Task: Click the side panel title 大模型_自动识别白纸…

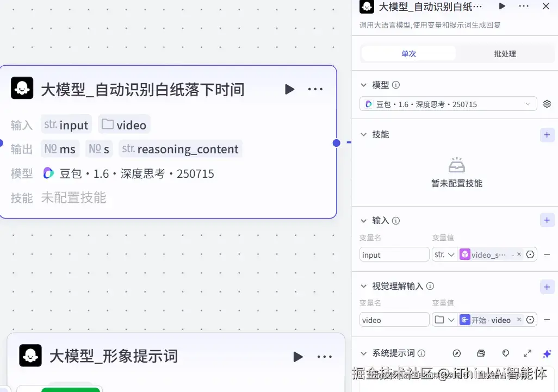Action: [x=430, y=7]
